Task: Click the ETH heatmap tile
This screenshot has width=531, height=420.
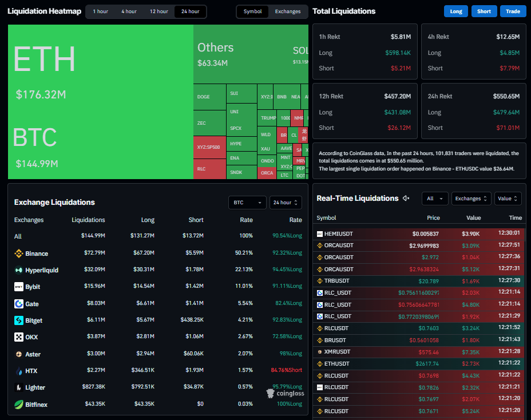Action: [101, 68]
